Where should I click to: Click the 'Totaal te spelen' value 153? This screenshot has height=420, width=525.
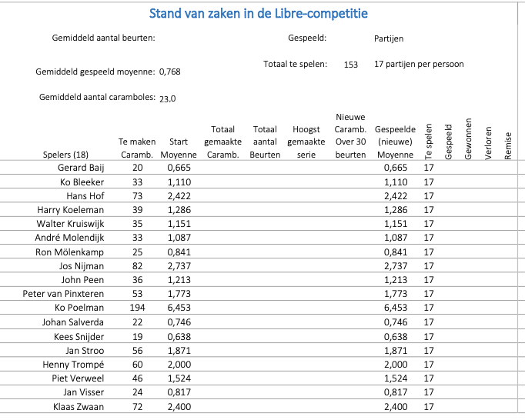pos(350,65)
